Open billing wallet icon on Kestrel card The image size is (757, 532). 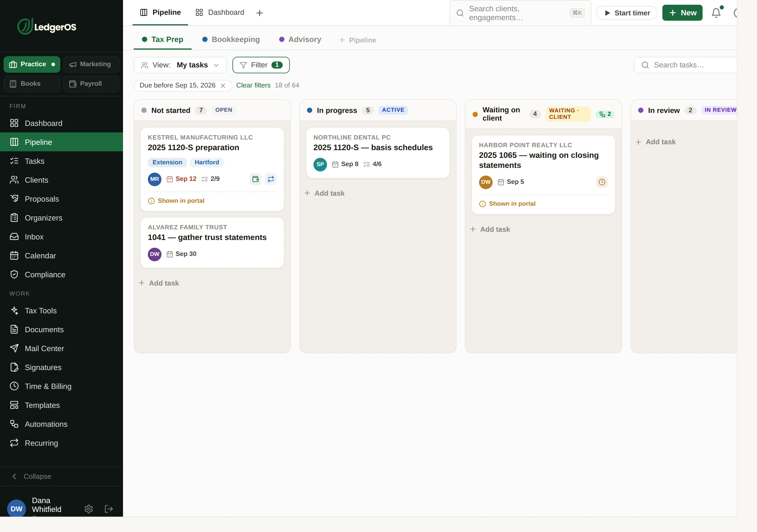255,179
